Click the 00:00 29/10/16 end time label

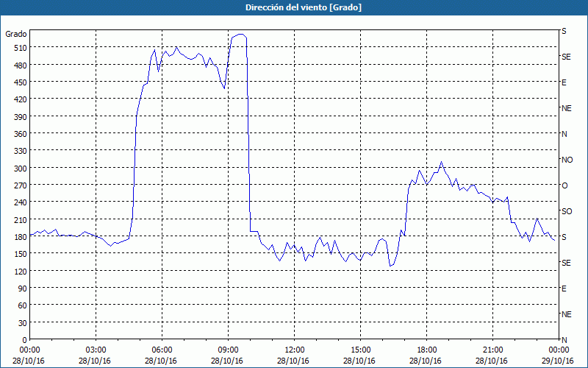coord(559,355)
